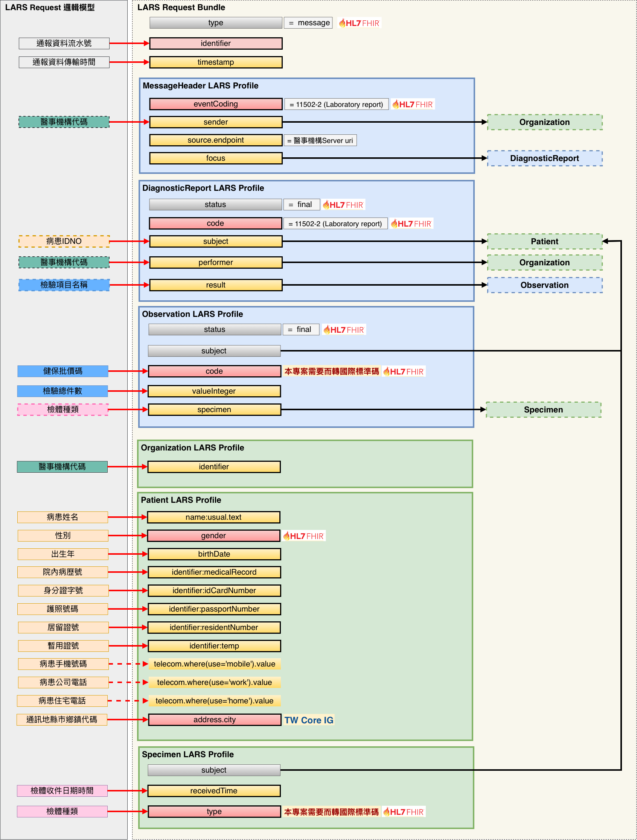
Task: Click the 健保批價碼 box
Action: pyautogui.click(x=62, y=371)
